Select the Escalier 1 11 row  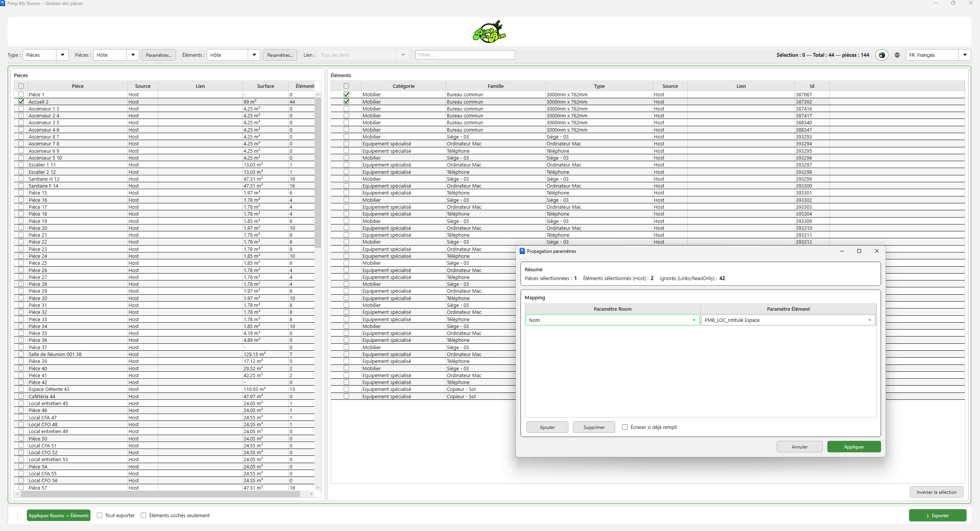click(x=164, y=165)
